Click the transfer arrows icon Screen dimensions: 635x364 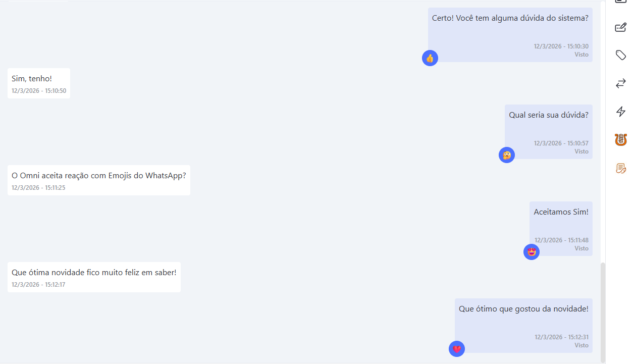coord(621,83)
